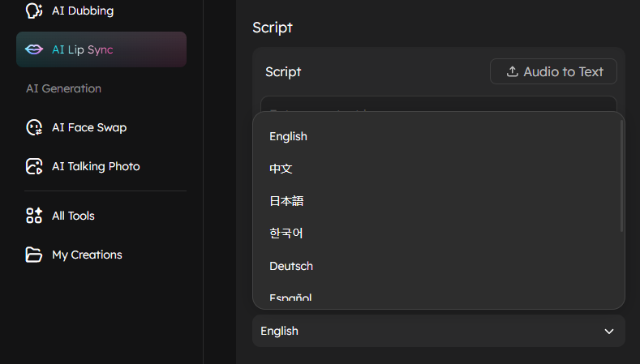640x364 pixels.
Task: Click the Script label inside the card
Action: (283, 72)
